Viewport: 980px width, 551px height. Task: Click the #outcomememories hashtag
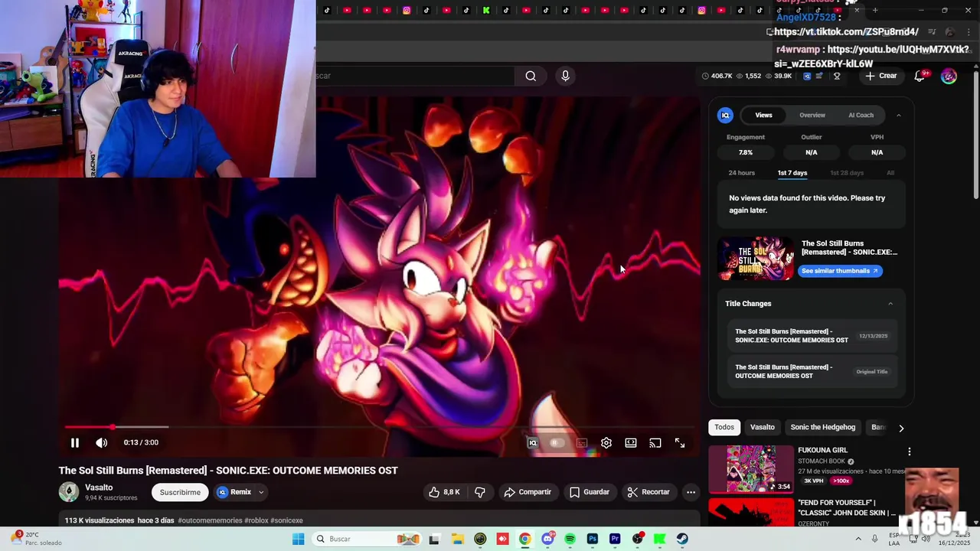click(210, 520)
